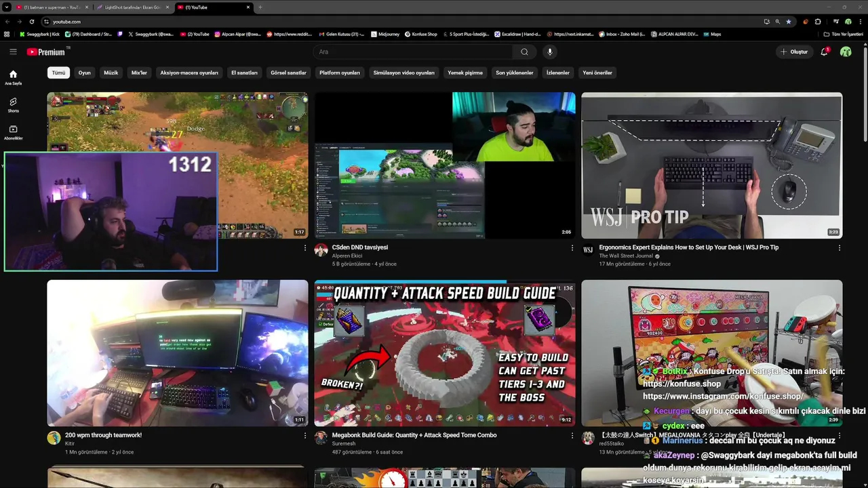868x488 pixels.
Task: Open more options for CSden DND video
Action: click(572, 248)
